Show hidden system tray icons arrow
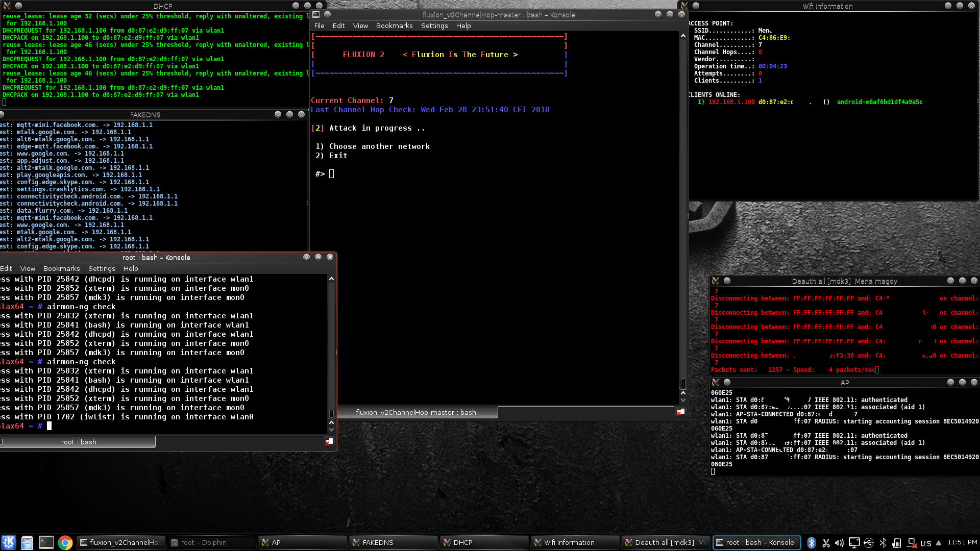Image resolution: width=980 pixels, height=551 pixels. point(939,542)
